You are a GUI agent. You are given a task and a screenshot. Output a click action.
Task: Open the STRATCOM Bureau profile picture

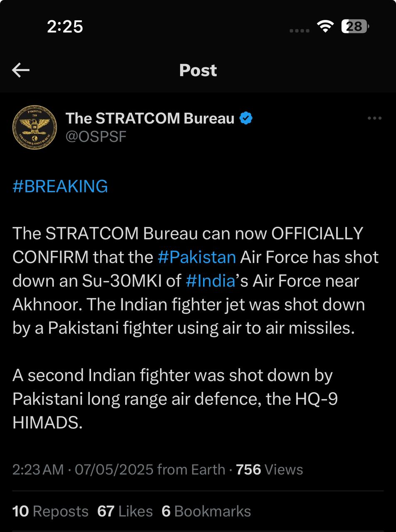[x=35, y=127]
